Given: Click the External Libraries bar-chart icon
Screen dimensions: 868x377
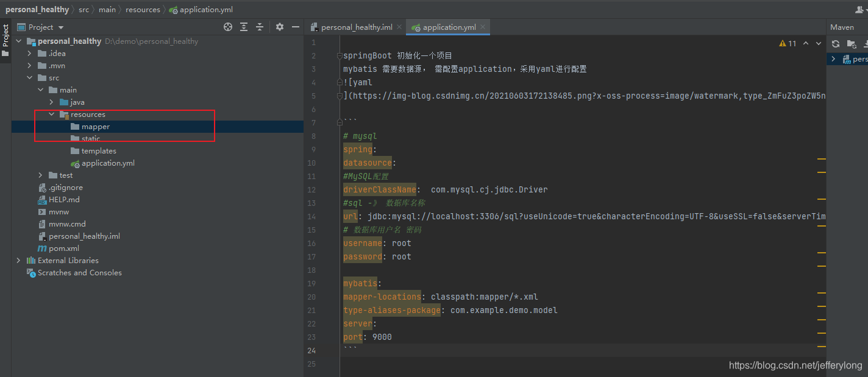Looking at the screenshot, I should pyautogui.click(x=31, y=261).
